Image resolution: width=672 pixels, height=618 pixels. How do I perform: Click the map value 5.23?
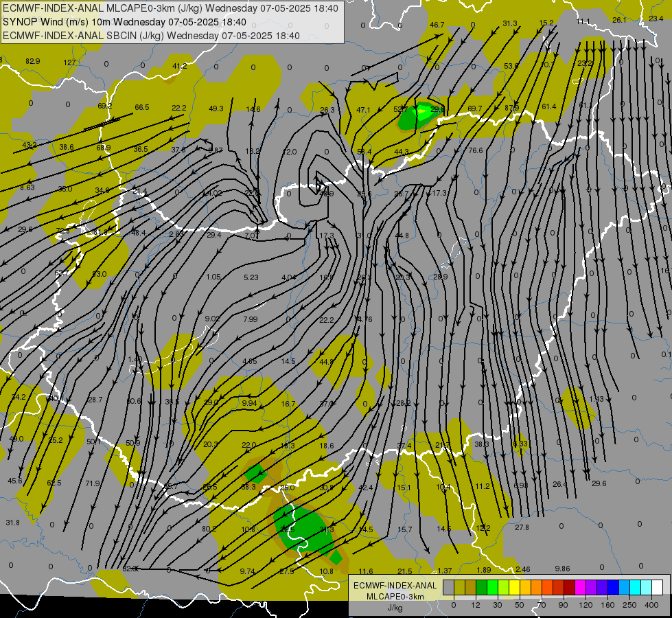251,277
